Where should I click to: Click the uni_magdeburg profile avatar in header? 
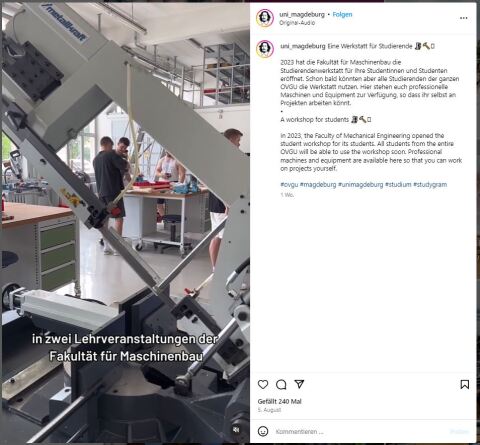coord(265,18)
